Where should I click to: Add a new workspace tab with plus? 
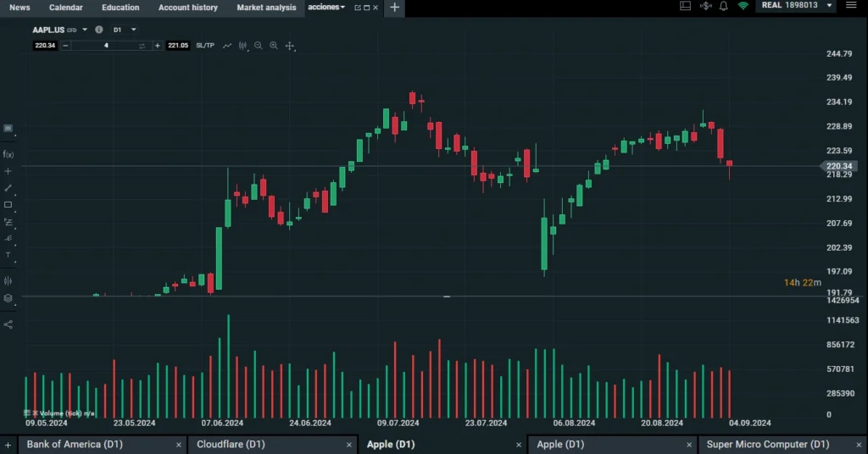coord(395,8)
